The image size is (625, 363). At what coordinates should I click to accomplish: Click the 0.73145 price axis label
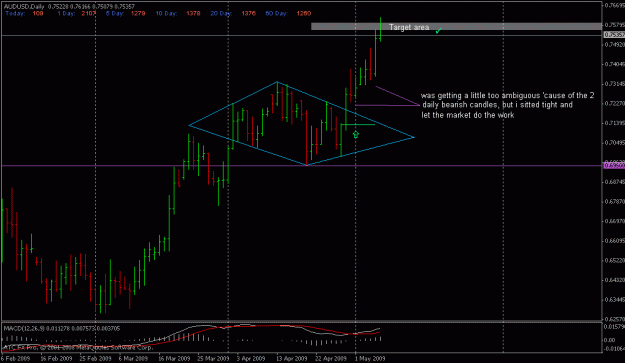tap(615, 84)
